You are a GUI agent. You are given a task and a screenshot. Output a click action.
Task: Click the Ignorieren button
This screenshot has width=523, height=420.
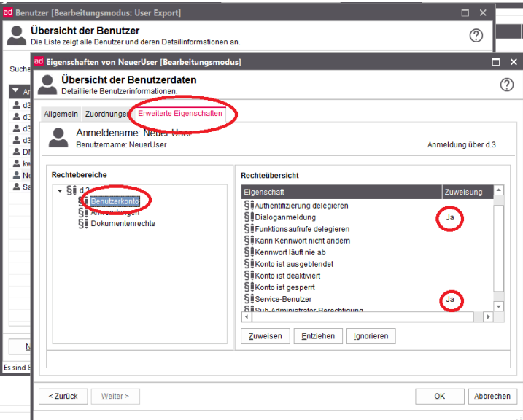pyautogui.click(x=371, y=336)
